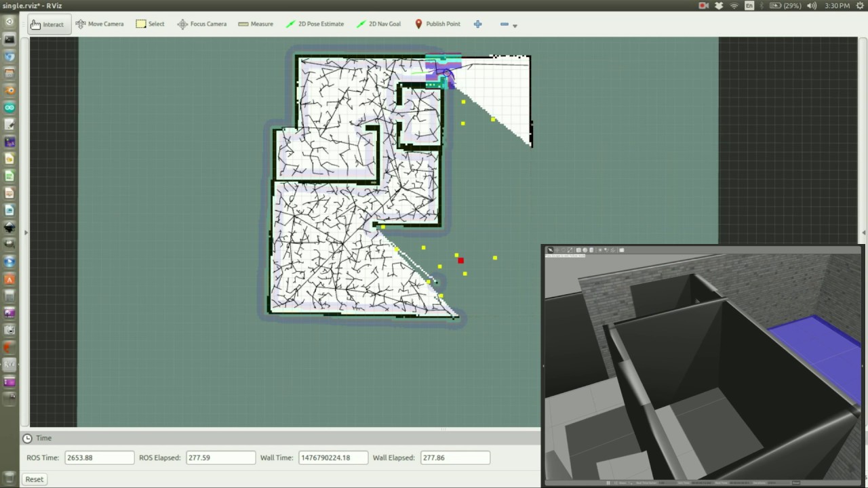Click the Wall Elapsed value field
This screenshot has width=868, height=488.
pos(455,457)
